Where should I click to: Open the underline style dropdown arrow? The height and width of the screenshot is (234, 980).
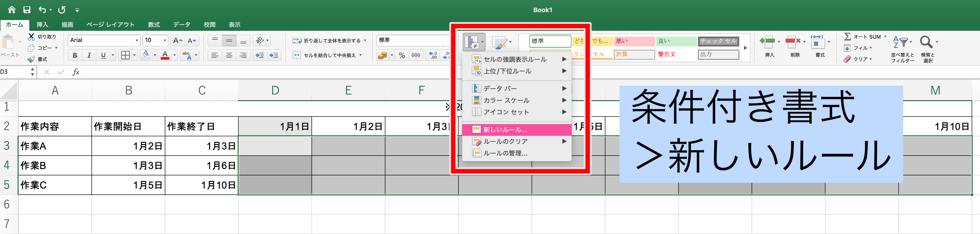[x=113, y=55]
